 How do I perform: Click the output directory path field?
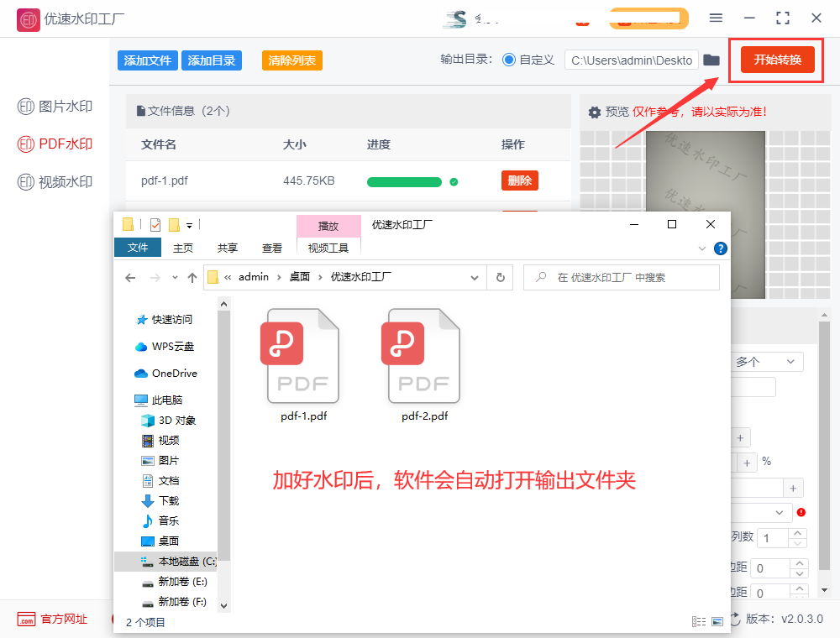[632, 60]
